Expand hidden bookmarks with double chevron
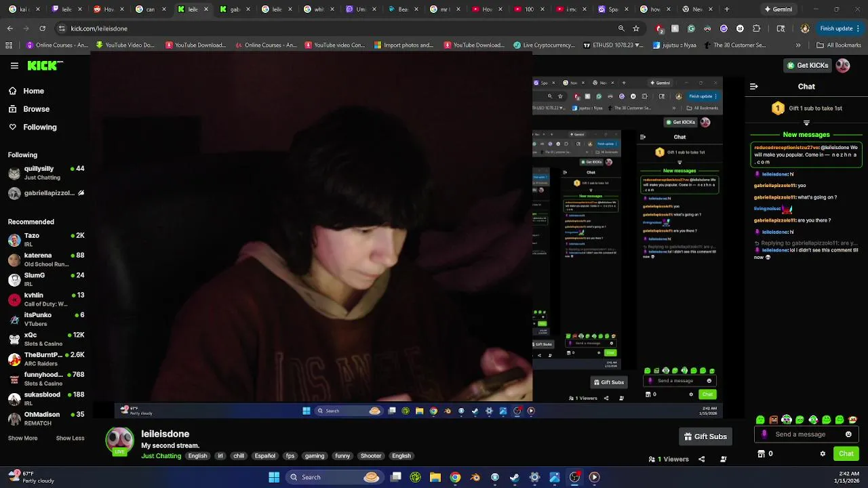This screenshot has height=488, width=868. (798, 45)
